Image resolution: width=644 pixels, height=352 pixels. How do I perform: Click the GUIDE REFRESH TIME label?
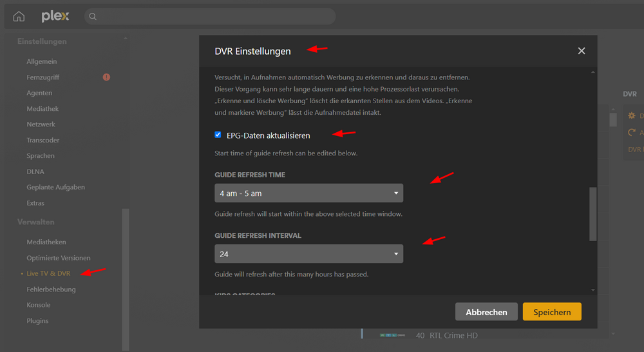[x=250, y=175]
